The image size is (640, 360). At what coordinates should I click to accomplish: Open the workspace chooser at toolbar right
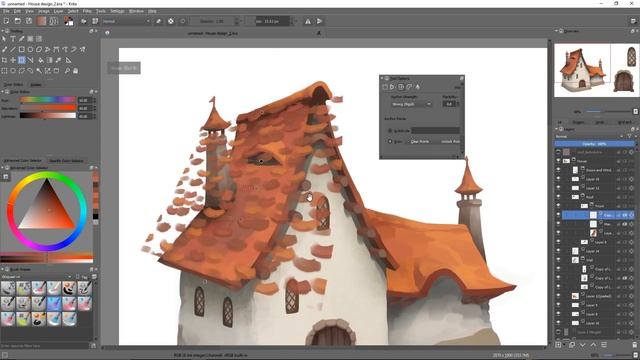coord(633,21)
